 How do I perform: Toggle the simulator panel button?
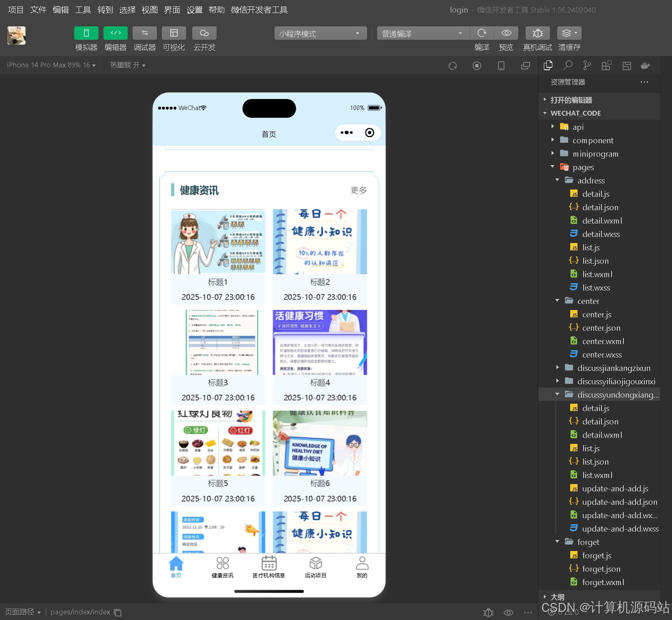pyautogui.click(x=86, y=33)
